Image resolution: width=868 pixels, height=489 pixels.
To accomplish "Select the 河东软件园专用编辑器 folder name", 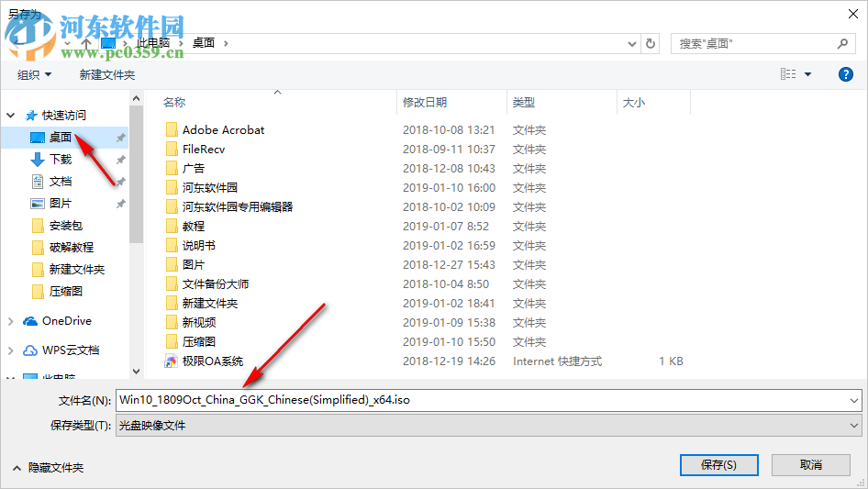I will click(238, 207).
